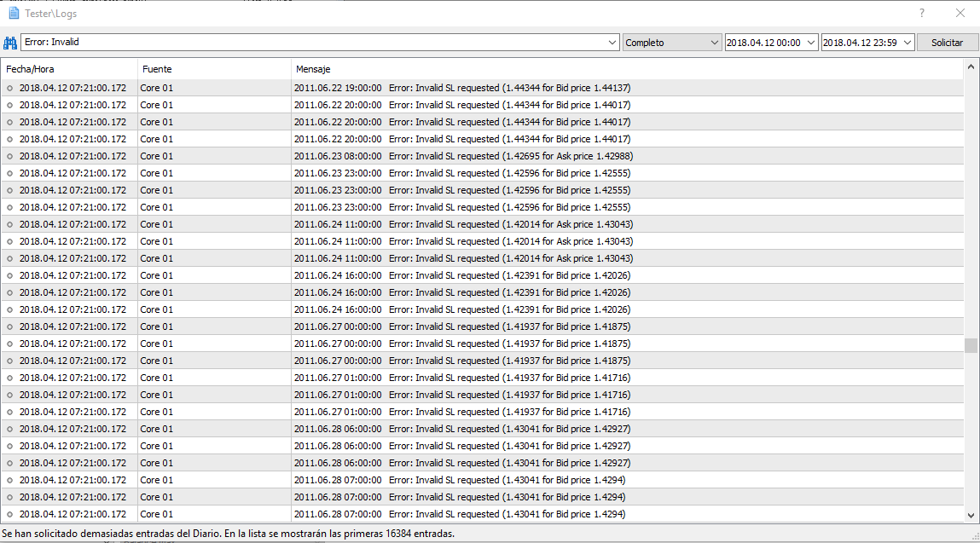This screenshot has height=543, width=980.
Task: Click the scrollbar down arrow
Action: point(971,516)
